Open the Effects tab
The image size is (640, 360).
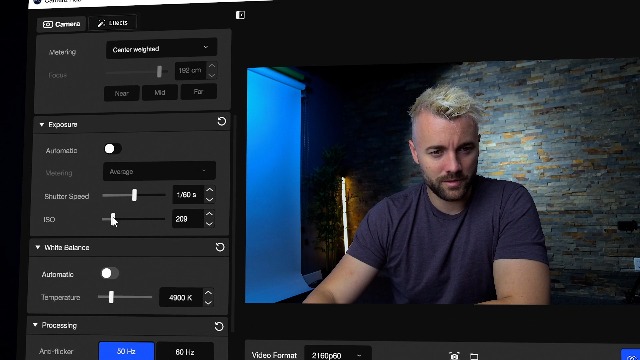[112, 23]
